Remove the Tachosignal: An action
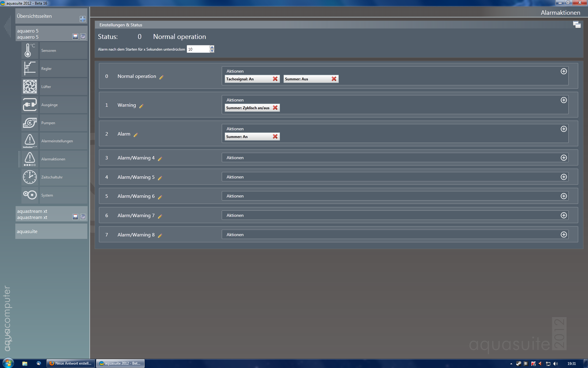The height and width of the screenshot is (368, 588). [275, 79]
